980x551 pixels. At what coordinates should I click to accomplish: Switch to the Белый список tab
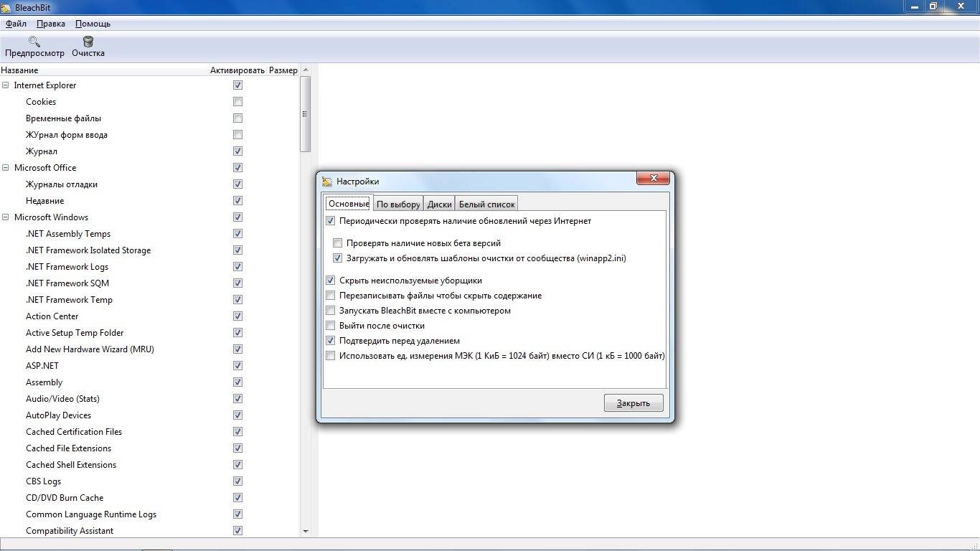pos(486,204)
